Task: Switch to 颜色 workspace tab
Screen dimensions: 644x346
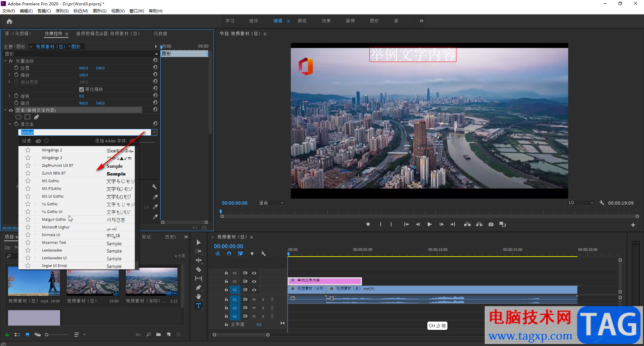Action: [x=302, y=21]
